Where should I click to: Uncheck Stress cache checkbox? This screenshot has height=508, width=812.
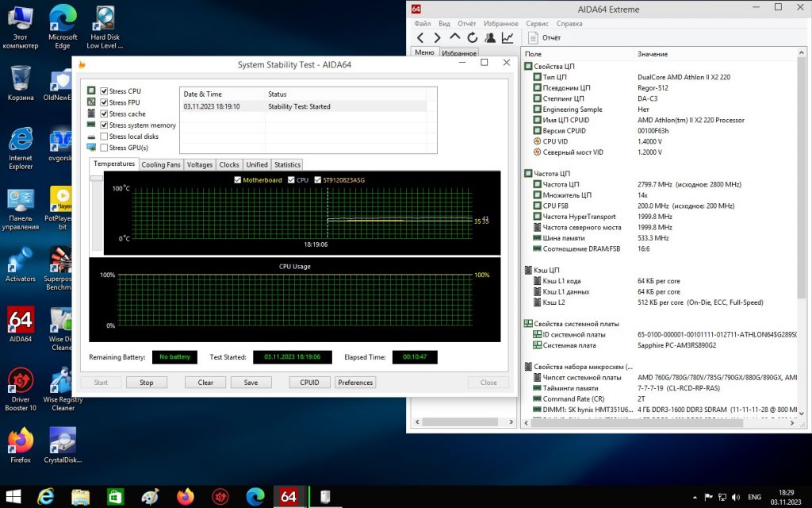click(x=104, y=114)
